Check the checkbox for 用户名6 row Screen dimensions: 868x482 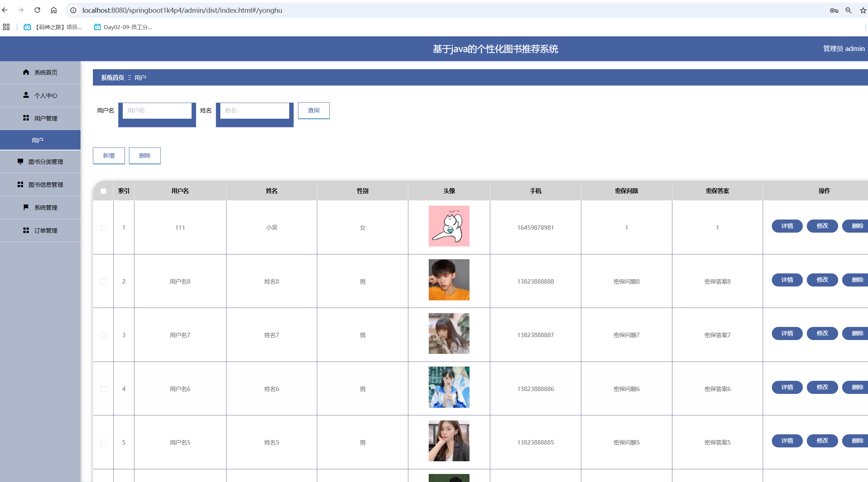103,389
